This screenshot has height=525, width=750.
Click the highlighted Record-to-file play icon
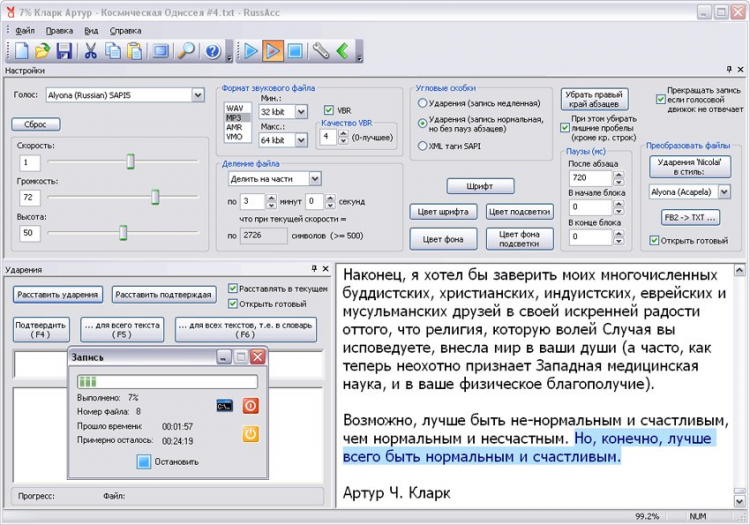273,51
